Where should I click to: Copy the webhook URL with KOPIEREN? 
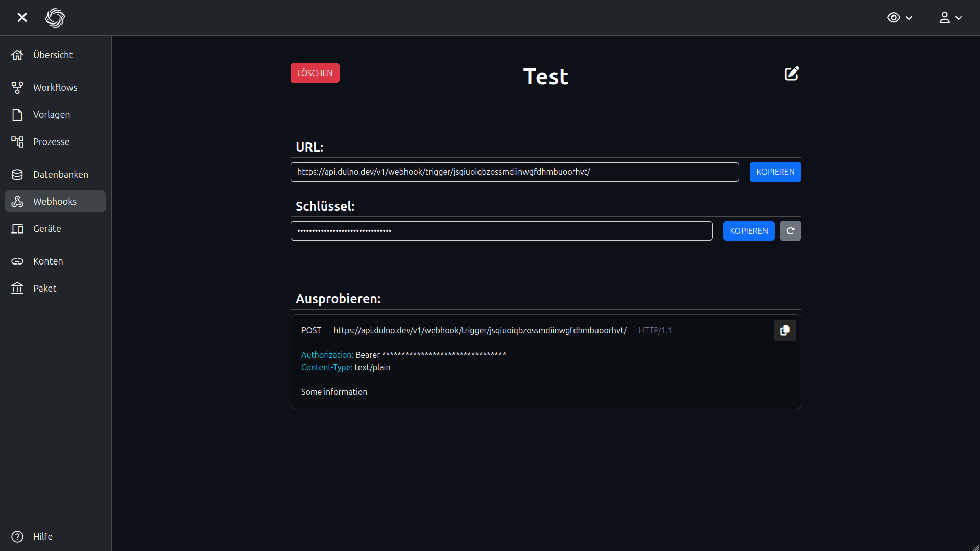click(775, 172)
